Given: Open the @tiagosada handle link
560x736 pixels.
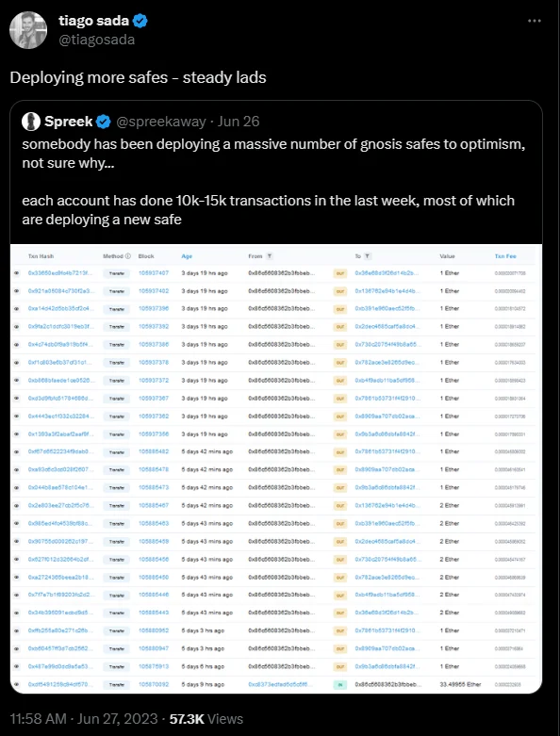Looking at the screenshot, I should (x=97, y=40).
